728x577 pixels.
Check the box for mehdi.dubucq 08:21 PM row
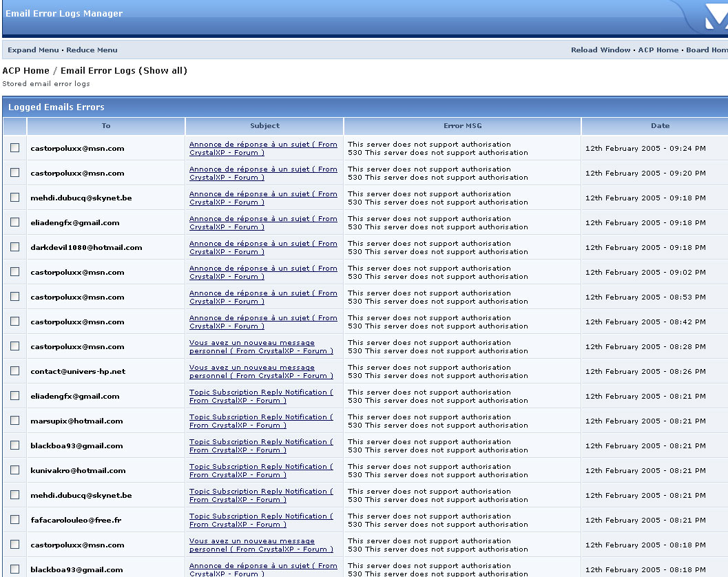(x=15, y=495)
